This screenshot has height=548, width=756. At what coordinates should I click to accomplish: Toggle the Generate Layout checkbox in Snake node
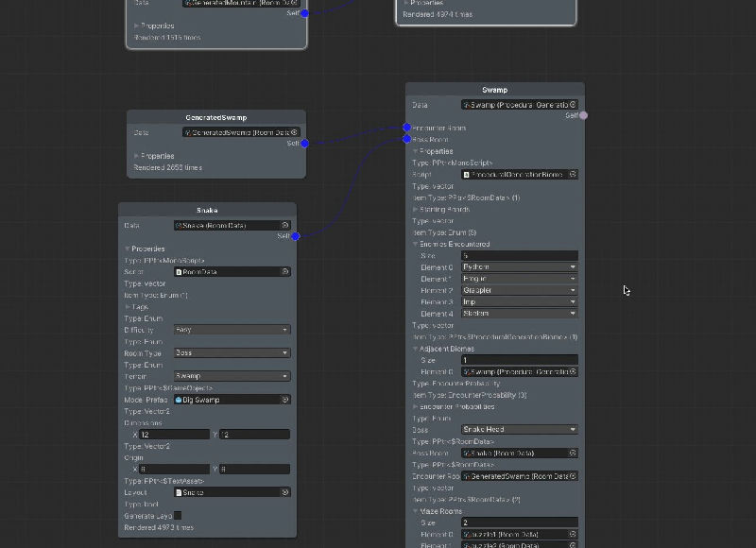[178, 516]
